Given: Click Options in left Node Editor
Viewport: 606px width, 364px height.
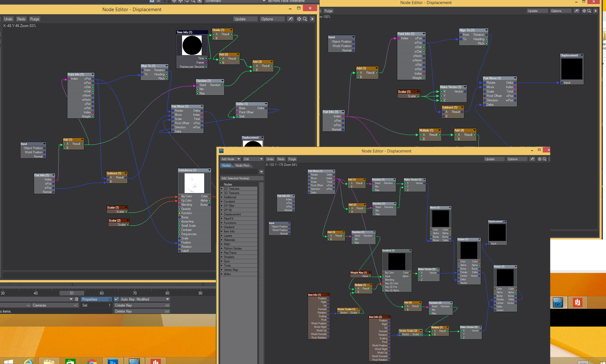Looking at the screenshot, I should click(272, 19).
